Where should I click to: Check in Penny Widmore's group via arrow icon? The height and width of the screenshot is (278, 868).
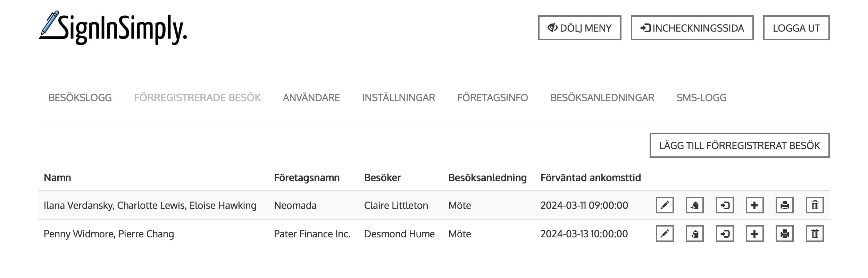pyautogui.click(x=725, y=234)
